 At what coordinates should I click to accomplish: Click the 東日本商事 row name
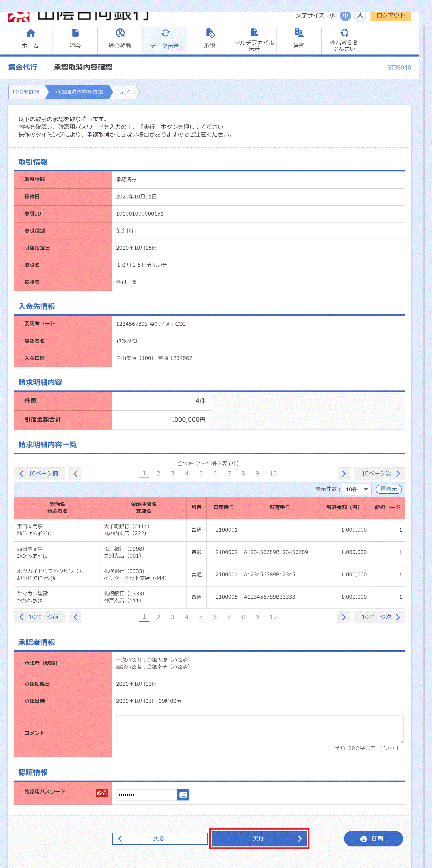tap(30, 526)
